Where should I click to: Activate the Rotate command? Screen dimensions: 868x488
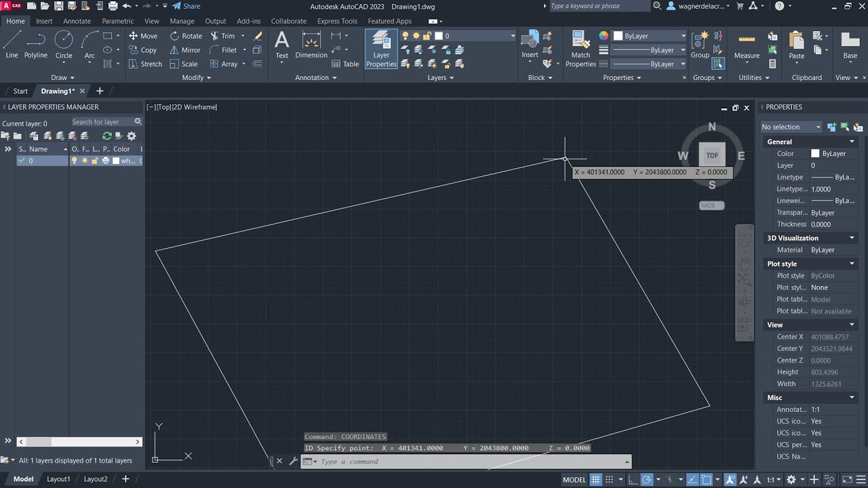coord(186,36)
